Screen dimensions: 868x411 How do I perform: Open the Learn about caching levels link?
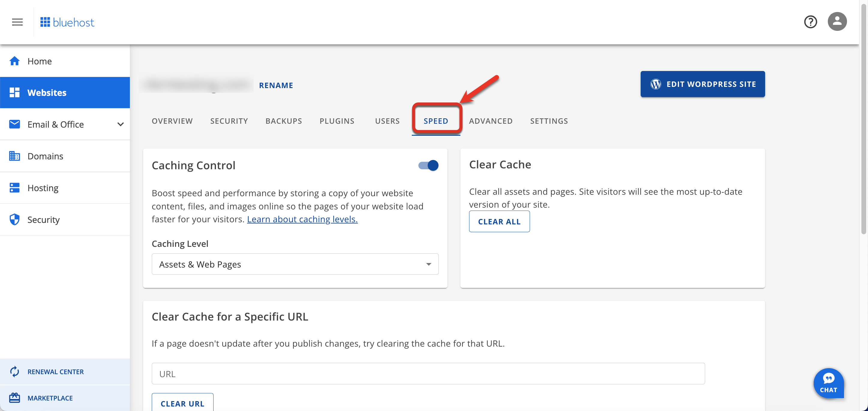(x=302, y=219)
